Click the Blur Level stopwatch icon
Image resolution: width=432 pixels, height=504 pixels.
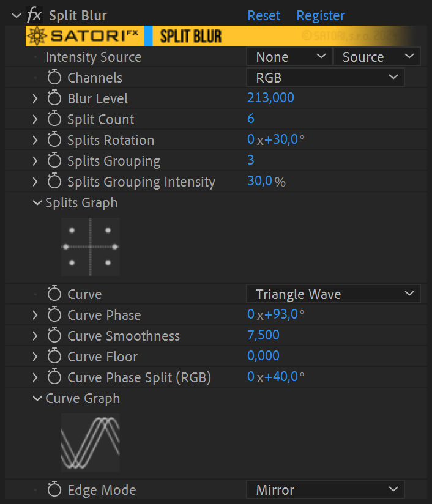(x=54, y=98)
